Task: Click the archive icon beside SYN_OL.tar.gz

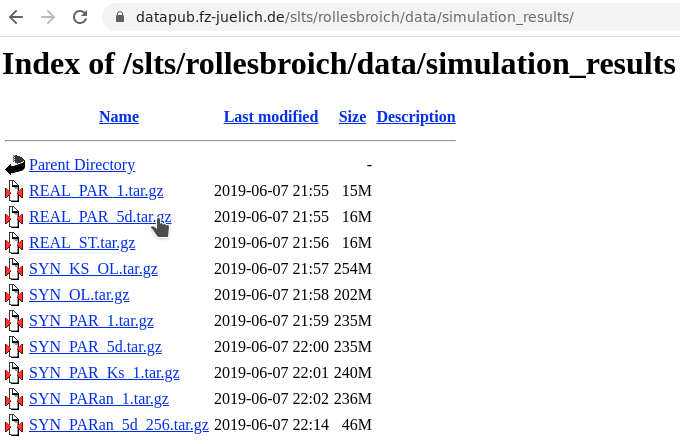Action: (x=15, y=295)
